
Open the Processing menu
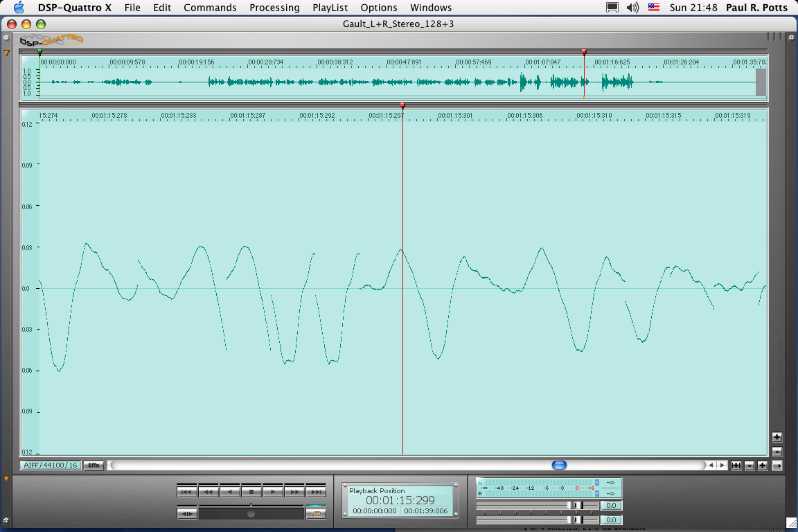coord(274,8)
